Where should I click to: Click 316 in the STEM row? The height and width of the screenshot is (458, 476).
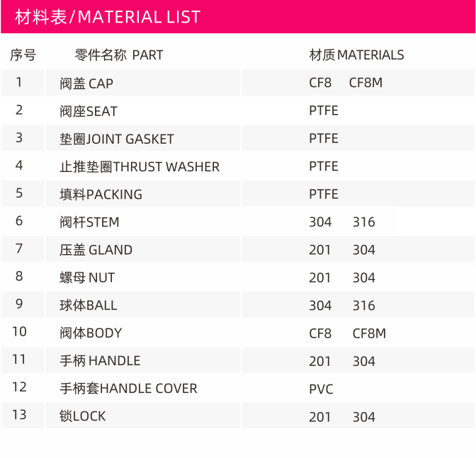[x=363, y=222]
